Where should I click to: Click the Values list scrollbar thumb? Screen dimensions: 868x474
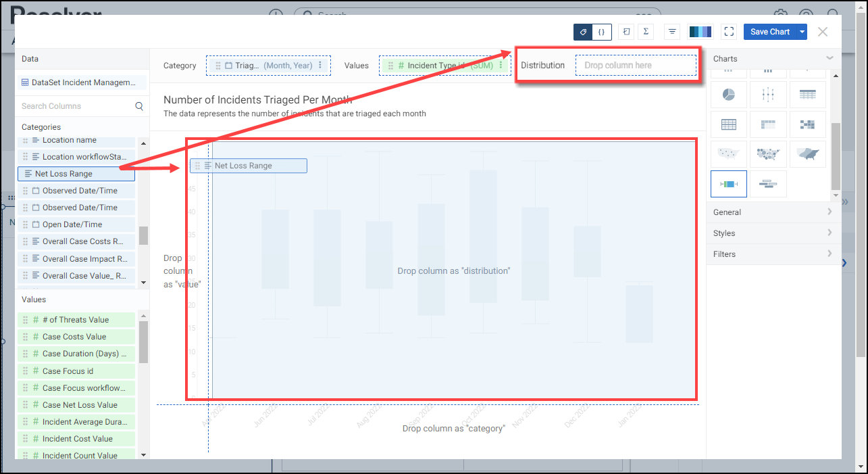tap(143, 342)
